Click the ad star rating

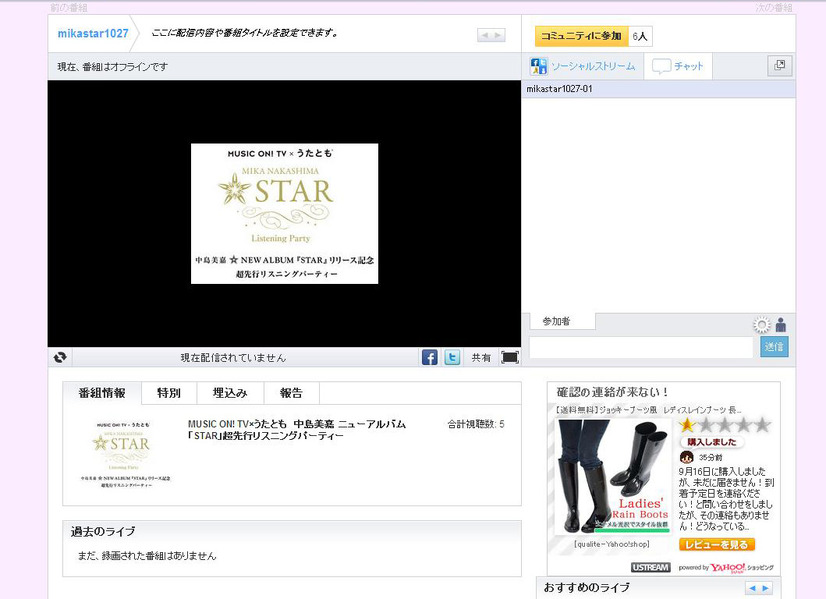pyautogui.click(x=725, y=425)
